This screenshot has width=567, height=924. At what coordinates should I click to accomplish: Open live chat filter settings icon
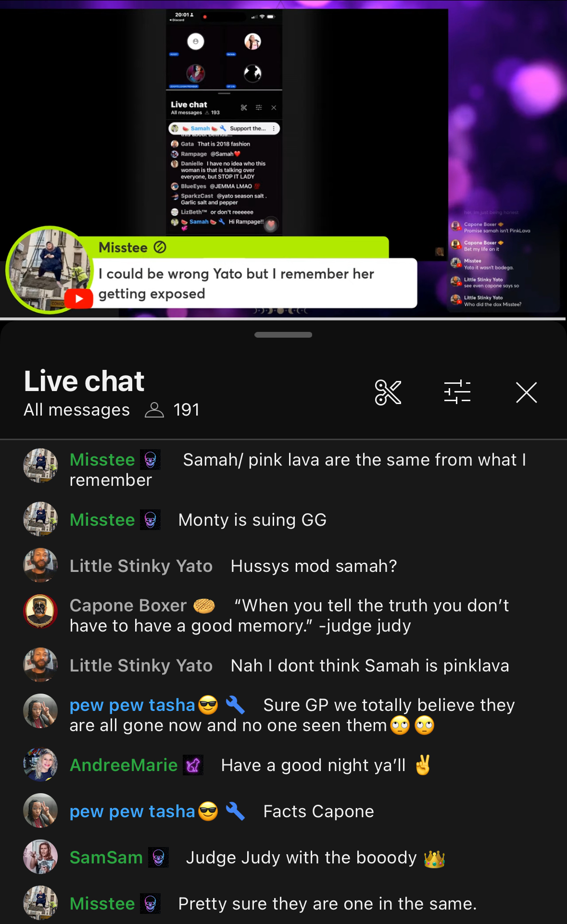pos(457,392)
